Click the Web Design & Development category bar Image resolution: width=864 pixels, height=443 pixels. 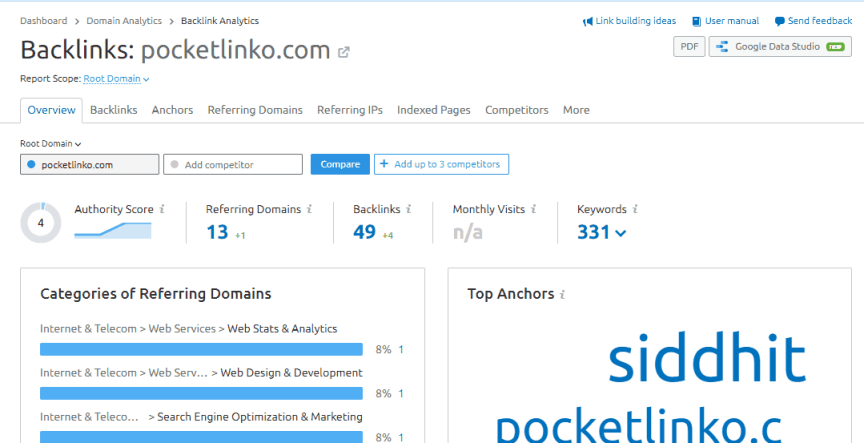[x=201, y=393]
